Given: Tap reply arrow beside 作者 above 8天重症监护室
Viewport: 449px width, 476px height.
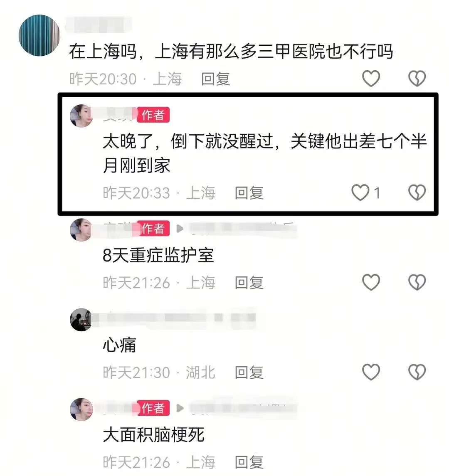Looking at the screenshot, I should (180, 228).
